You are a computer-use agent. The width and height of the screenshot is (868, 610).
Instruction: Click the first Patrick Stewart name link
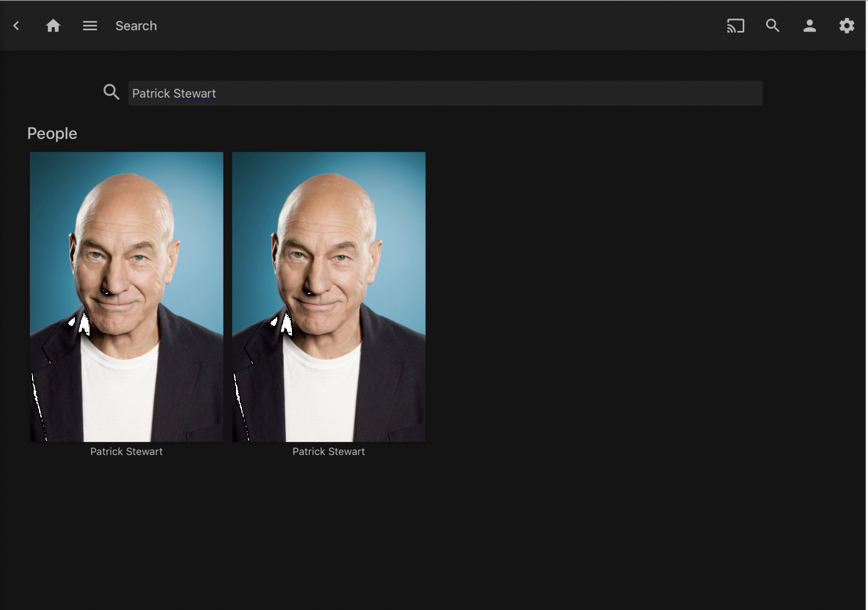click(126, 451)
